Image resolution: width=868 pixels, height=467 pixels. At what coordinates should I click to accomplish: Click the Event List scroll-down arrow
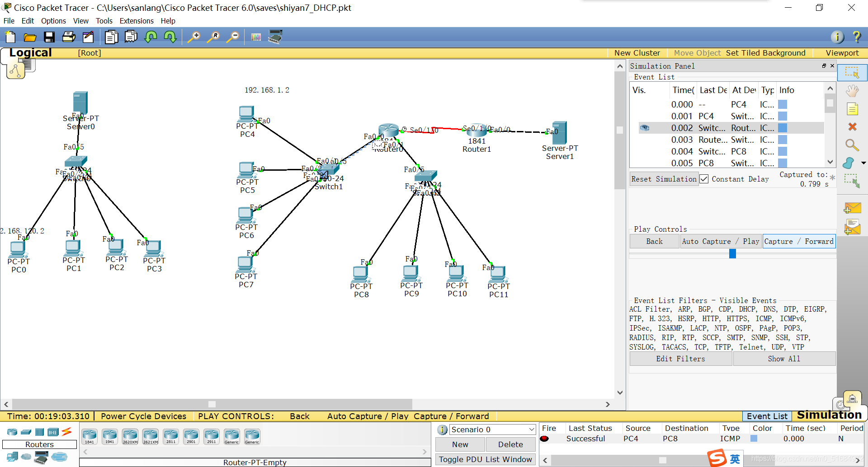[x=830, y=162]
